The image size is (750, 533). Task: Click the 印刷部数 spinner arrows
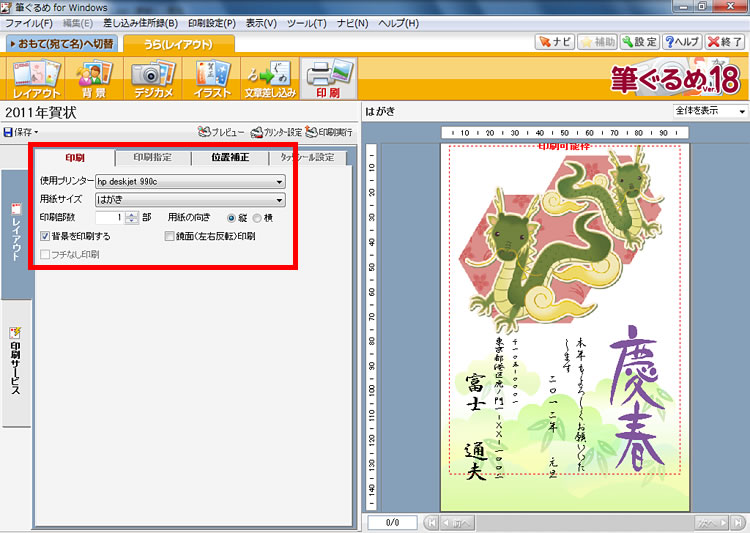click(132, 218)
